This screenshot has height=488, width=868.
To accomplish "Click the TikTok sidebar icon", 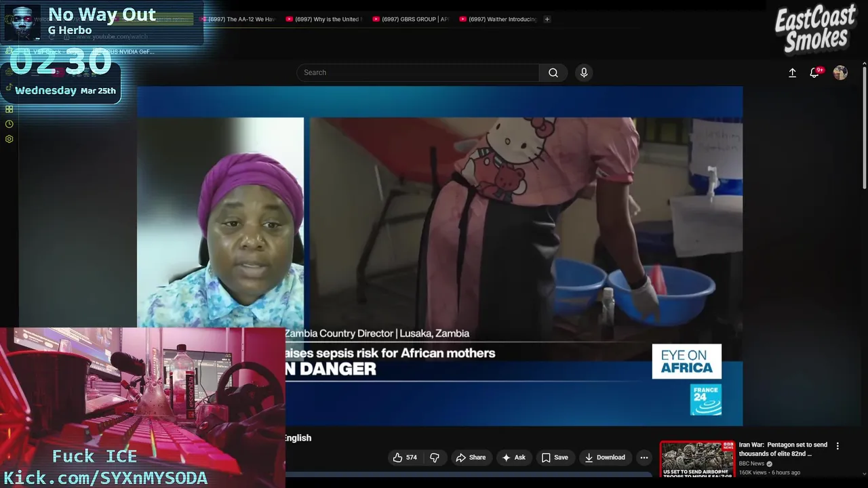I will tap(9, 87).
